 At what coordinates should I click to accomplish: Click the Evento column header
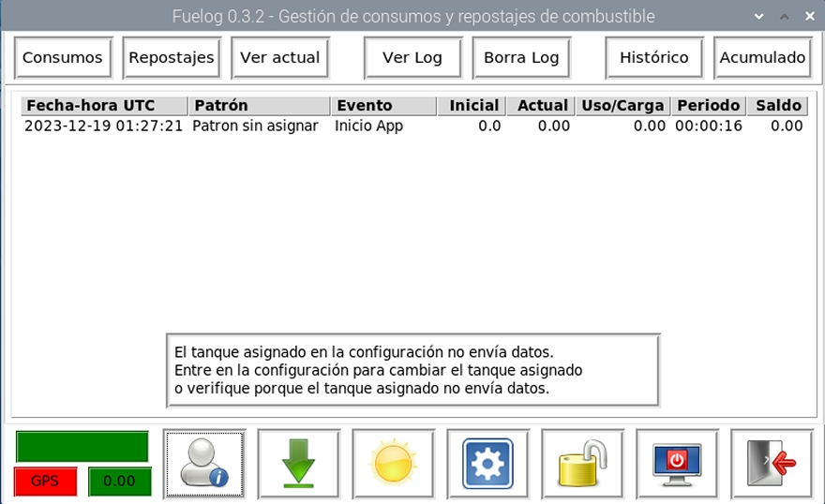386,106
